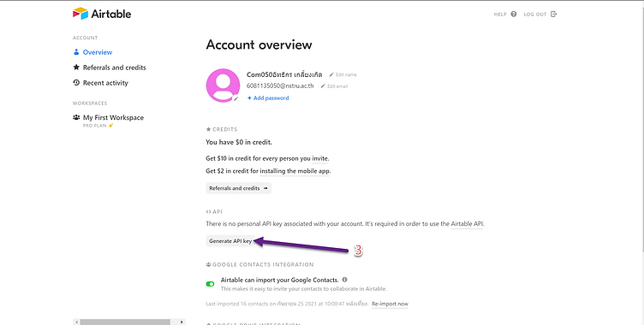Click Generate API key button
The image size is (644, 325).
coord(230,241)
